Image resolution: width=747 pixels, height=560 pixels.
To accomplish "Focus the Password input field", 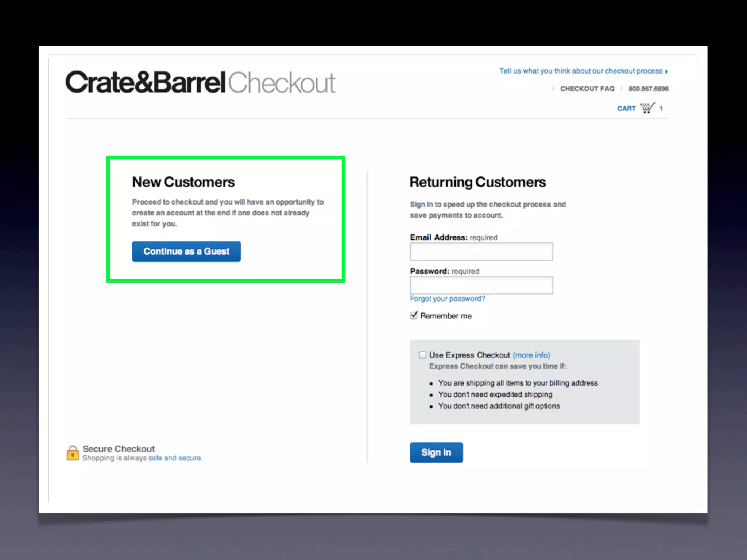I will 481,285.
